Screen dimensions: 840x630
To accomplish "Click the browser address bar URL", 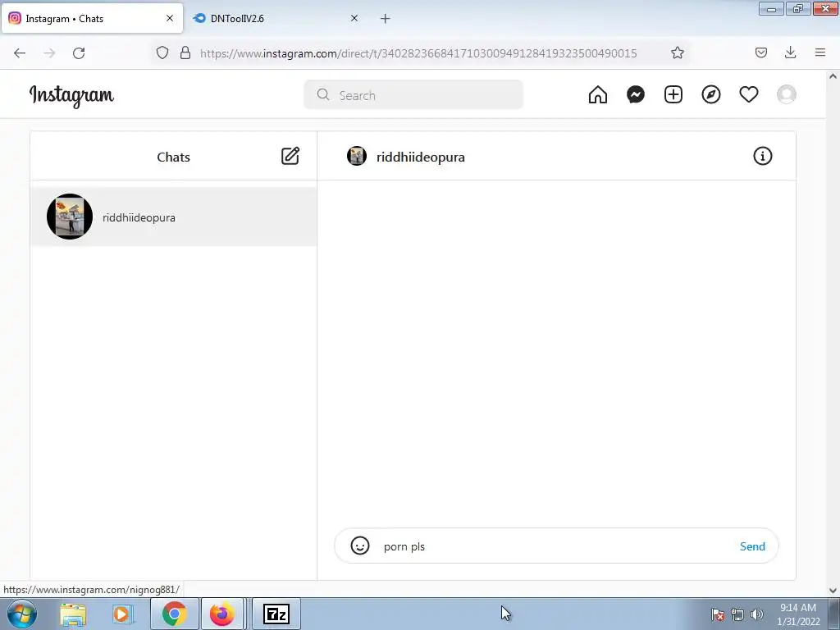I will tap(418, 53).
